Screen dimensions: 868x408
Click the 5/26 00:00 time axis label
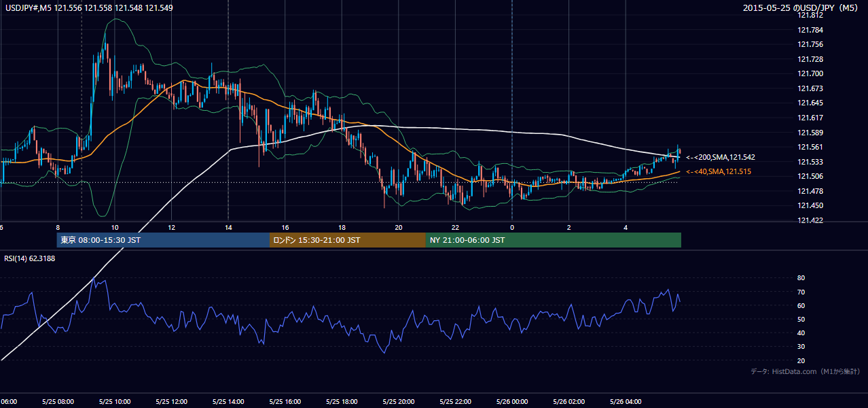pos(512,402)
